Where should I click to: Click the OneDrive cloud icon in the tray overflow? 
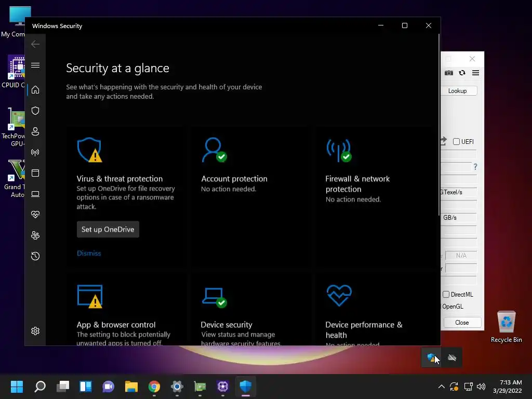(x=452, y=357)
